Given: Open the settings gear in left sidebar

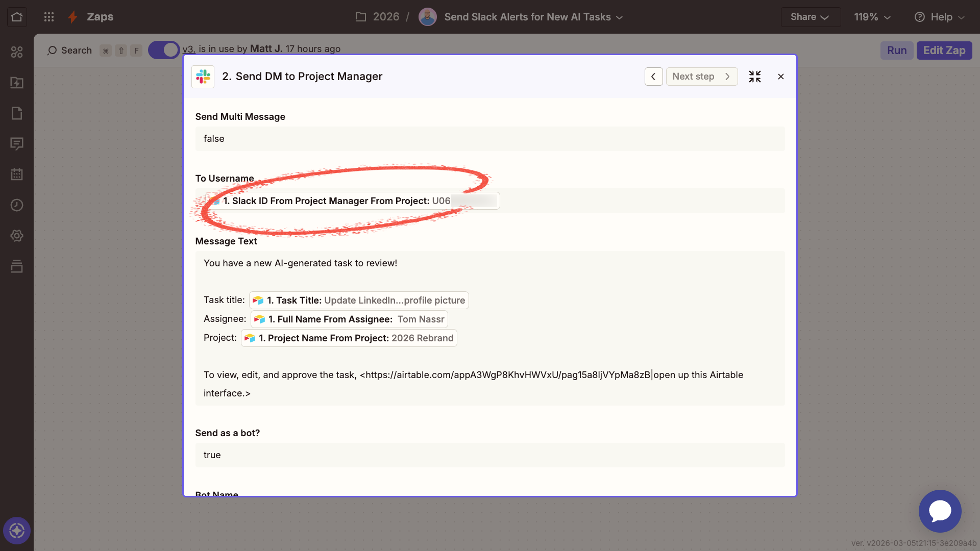Looking at the screenshot, I should (x=17, y=236).
